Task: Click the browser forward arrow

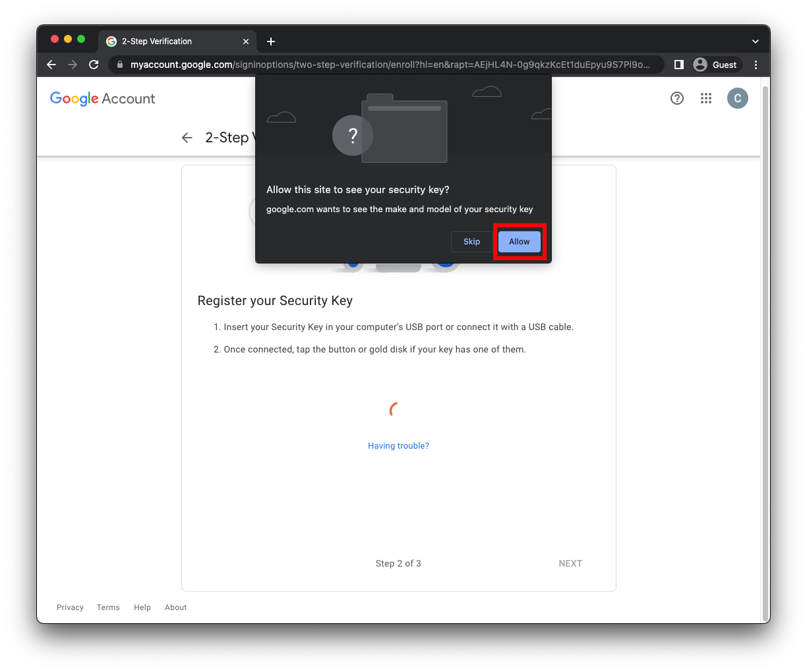Action: point(73,65)
